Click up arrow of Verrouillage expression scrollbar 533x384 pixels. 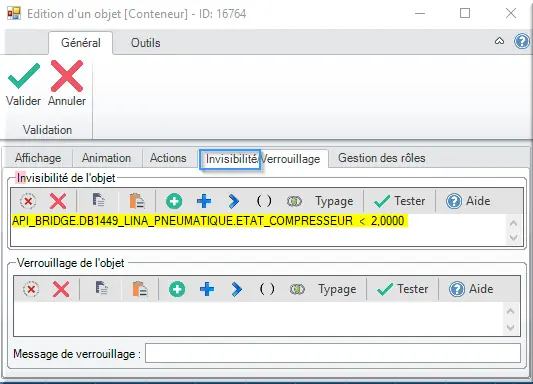(x=510, y=311)
